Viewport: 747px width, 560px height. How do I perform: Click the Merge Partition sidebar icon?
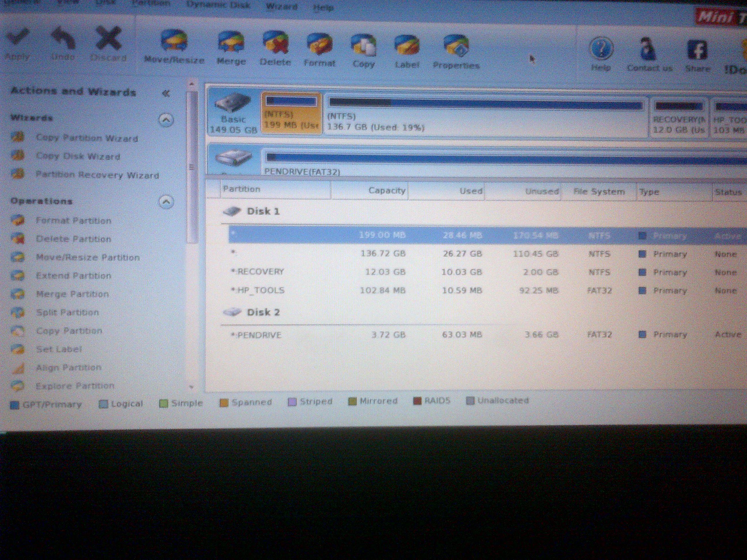(18, 294)
